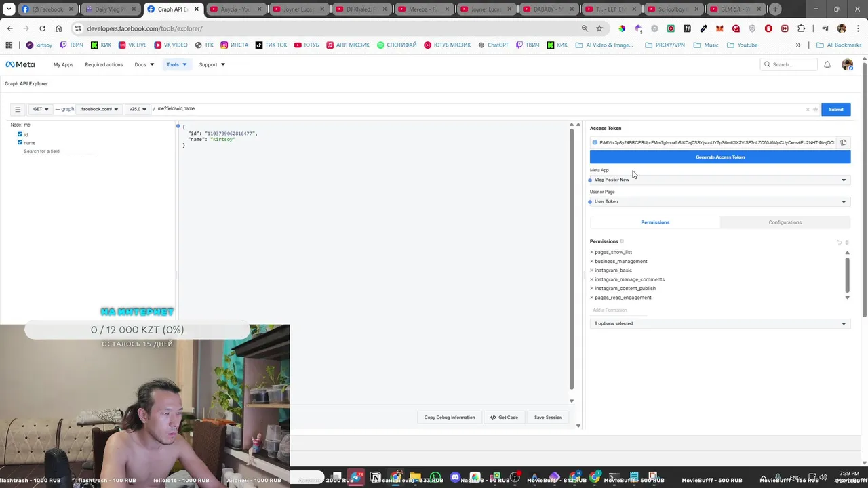Remove the pages_read_engagement permission
The height and width of the screenshot is (488, 868).
[591, 298]
